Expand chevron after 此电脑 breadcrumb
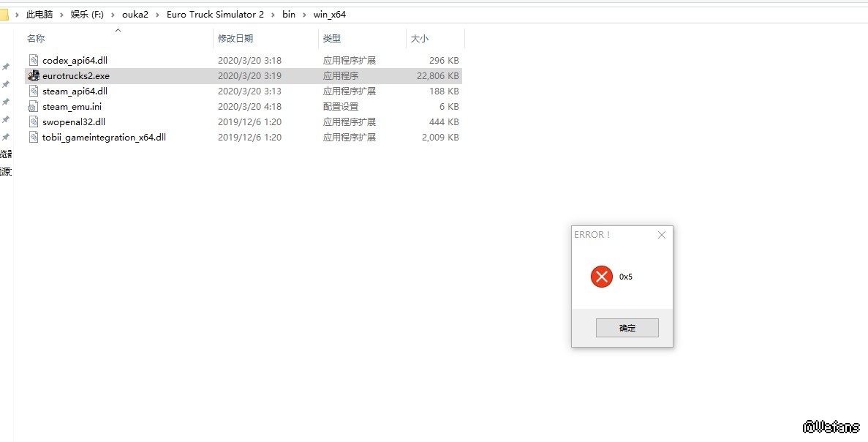This screenshot has height=442, width=868. click(62, 15)
